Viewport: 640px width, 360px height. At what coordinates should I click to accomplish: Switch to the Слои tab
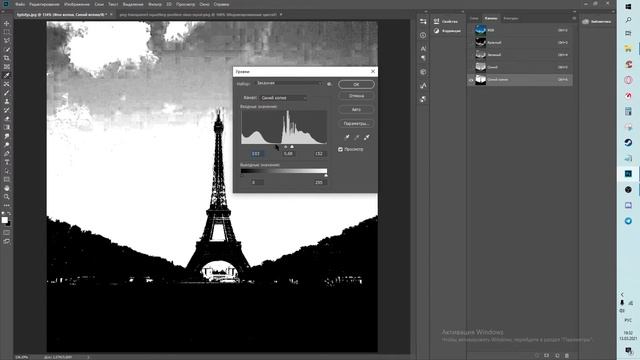(x=474, y=18)
